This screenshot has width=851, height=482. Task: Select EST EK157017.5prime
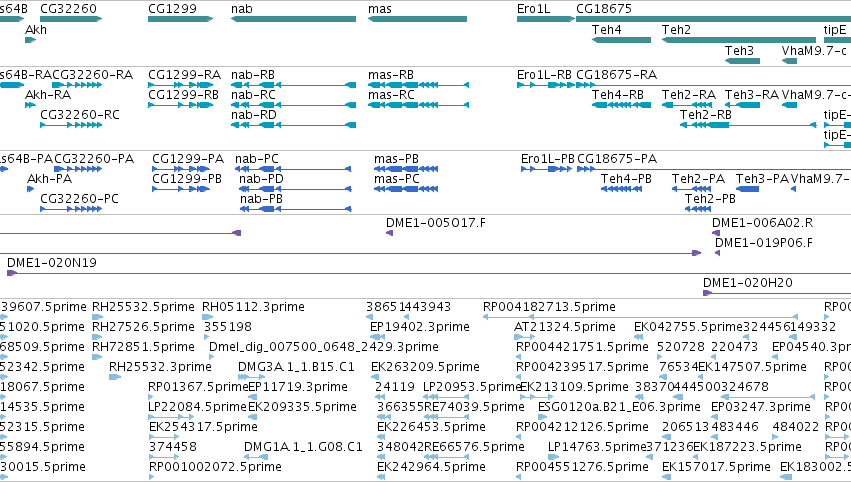pyautogui.click(x=665, y=477)
